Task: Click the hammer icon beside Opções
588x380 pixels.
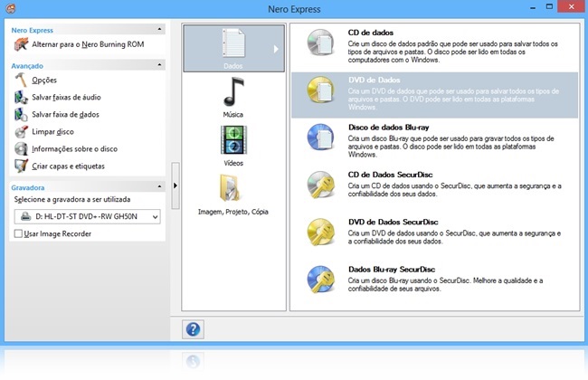Action: pos(21,80)
